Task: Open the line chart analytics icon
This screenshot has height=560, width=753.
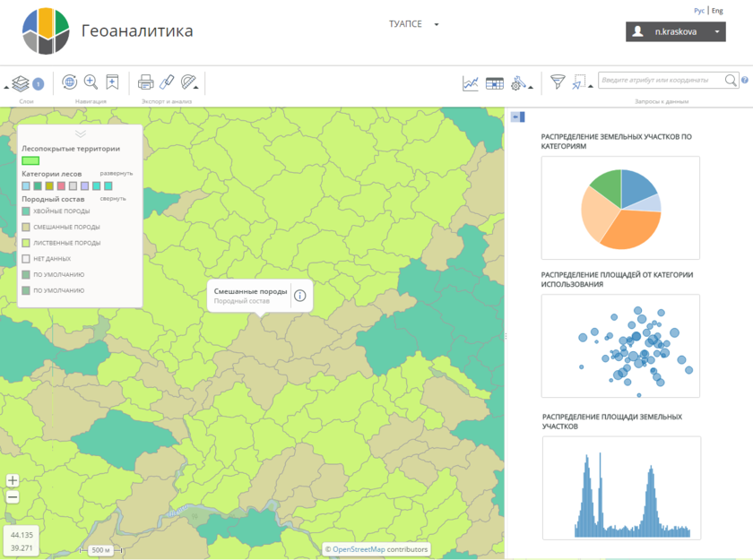Action: [471, 83]
